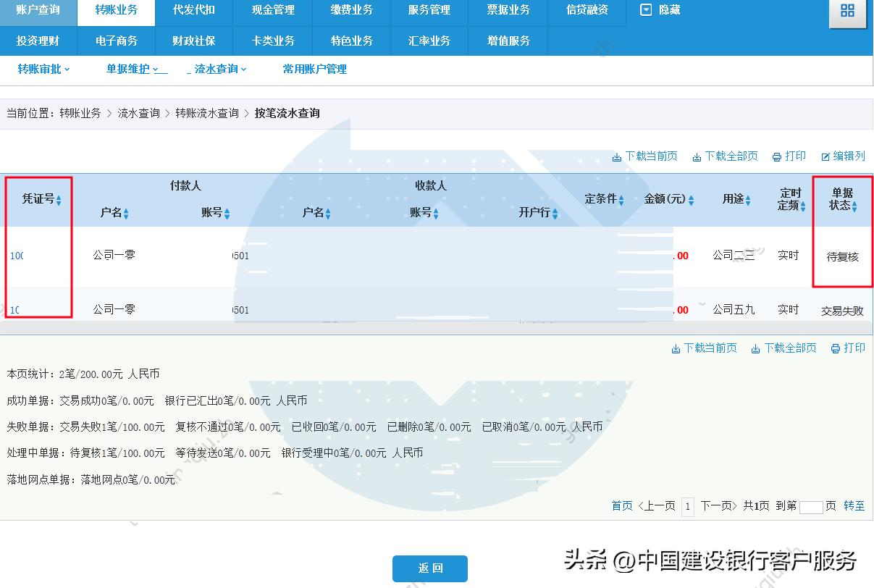Click the 返回 button at the bottom
The width and height of the screenshot is (874, 588).
[429, 568]
